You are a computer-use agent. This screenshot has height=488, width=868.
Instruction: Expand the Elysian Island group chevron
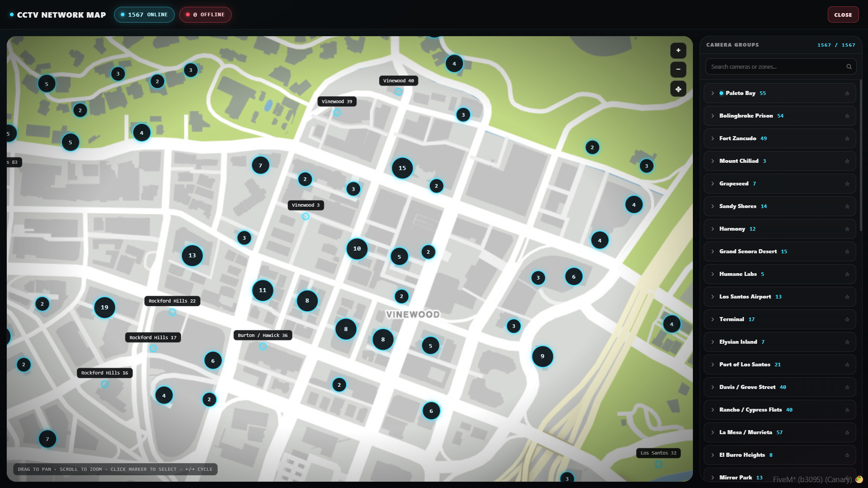(x=712, y=342)
